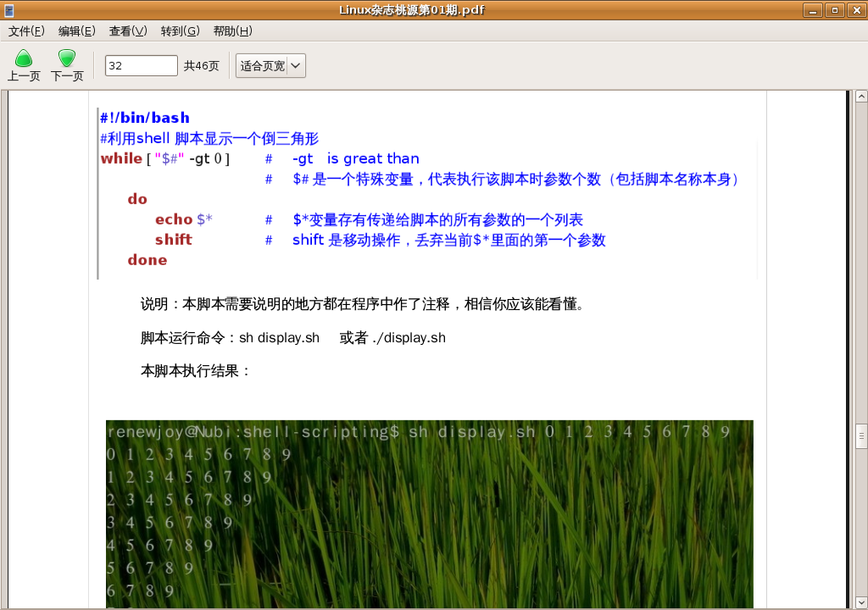Image resolution: width=868 pixels, height=610 pixels.
Task: Click the terminal output row '4 5 6 7 8 9'
Action: tap(160, 546)
